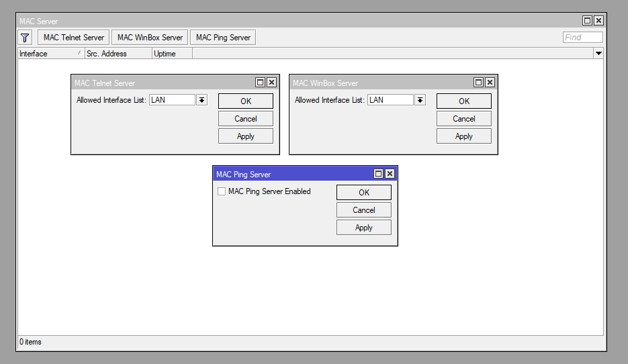
Task: Close the main MAC Server window
Action: (x=598, y=20)
